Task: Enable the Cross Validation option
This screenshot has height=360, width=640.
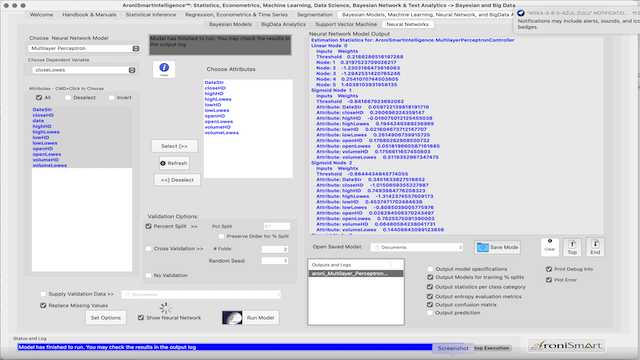Action: [149, 248]
